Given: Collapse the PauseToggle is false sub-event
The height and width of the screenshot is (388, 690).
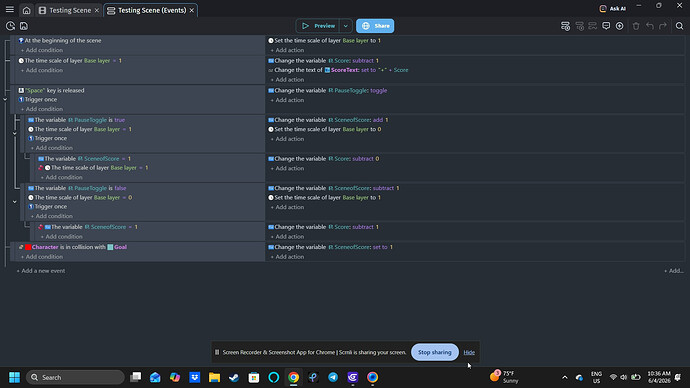Looking at the screenshot, I should 15,202.
